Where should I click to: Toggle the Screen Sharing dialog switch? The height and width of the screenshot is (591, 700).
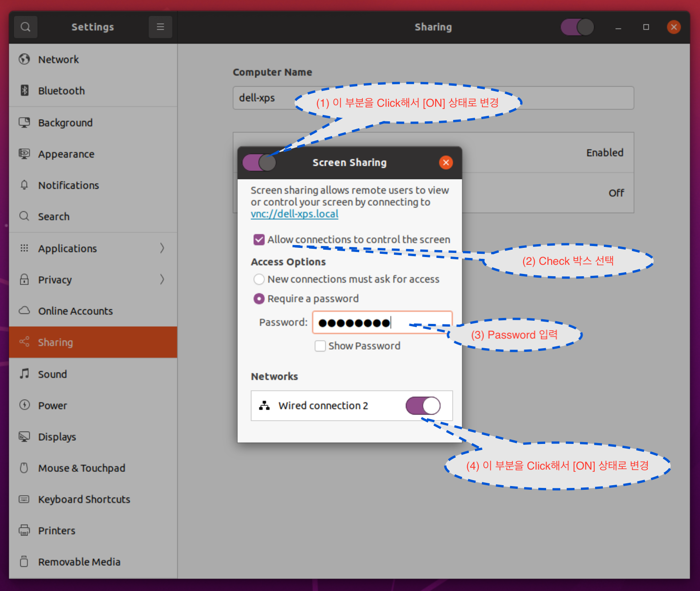coord(259,162)
